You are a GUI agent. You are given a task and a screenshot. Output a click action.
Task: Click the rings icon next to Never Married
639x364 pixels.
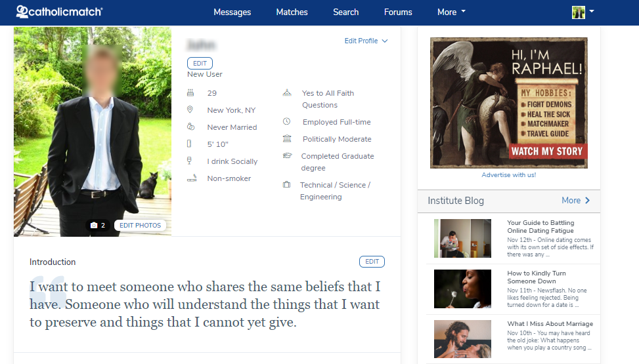[x=190, y=127]
